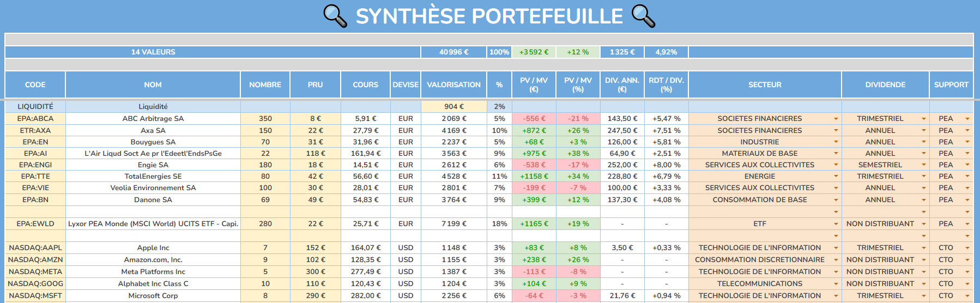The width and height of the screenshot is (980, 303).
Task: Click the NOMBRE column header
Action: (x=265, y=84)
